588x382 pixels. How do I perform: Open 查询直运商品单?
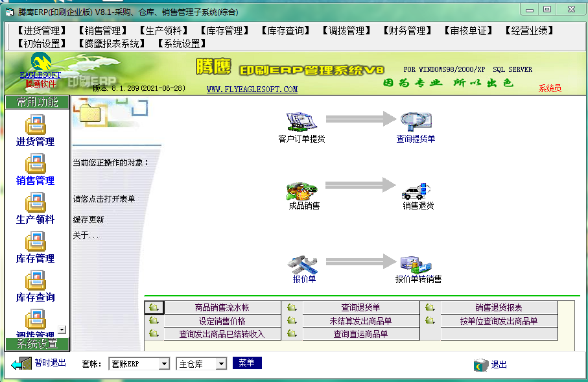point(360,333)
